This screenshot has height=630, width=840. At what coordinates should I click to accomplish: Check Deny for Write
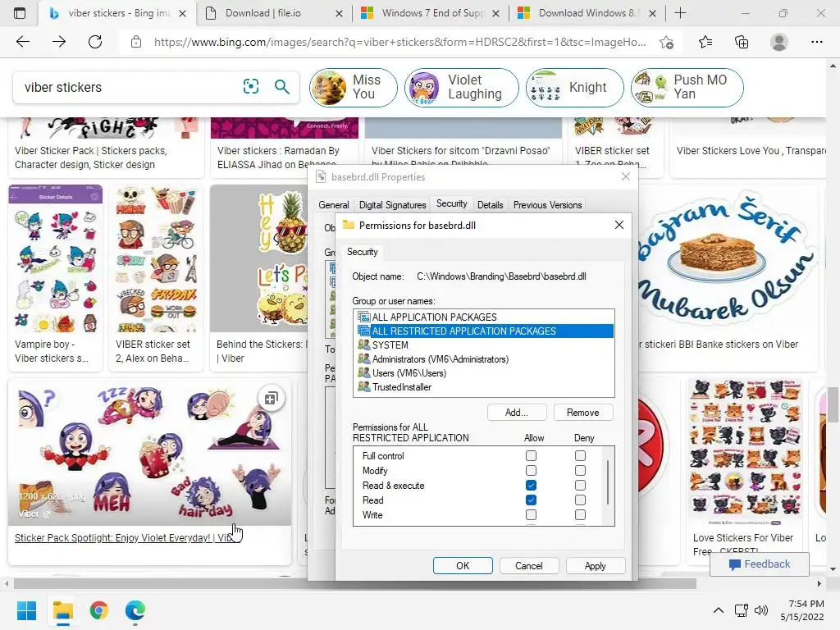pos(580,515)
